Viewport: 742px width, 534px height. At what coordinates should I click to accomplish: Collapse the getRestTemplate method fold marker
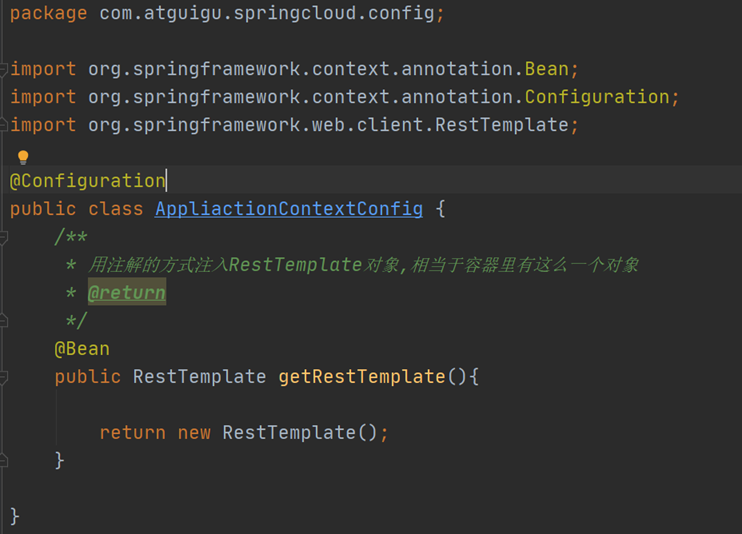[x=3, y=377]
